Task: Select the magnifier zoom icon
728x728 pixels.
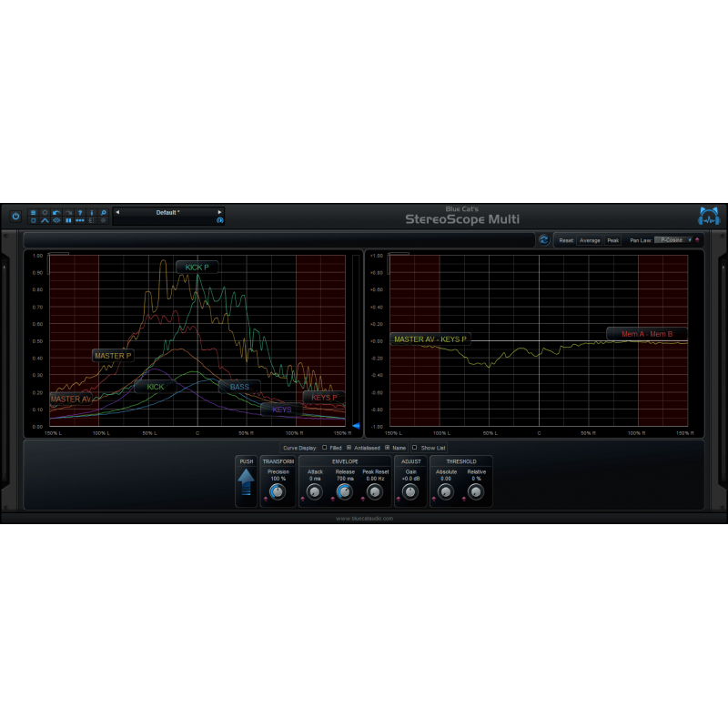Action: pyautogui.click(x=102, y=211)
